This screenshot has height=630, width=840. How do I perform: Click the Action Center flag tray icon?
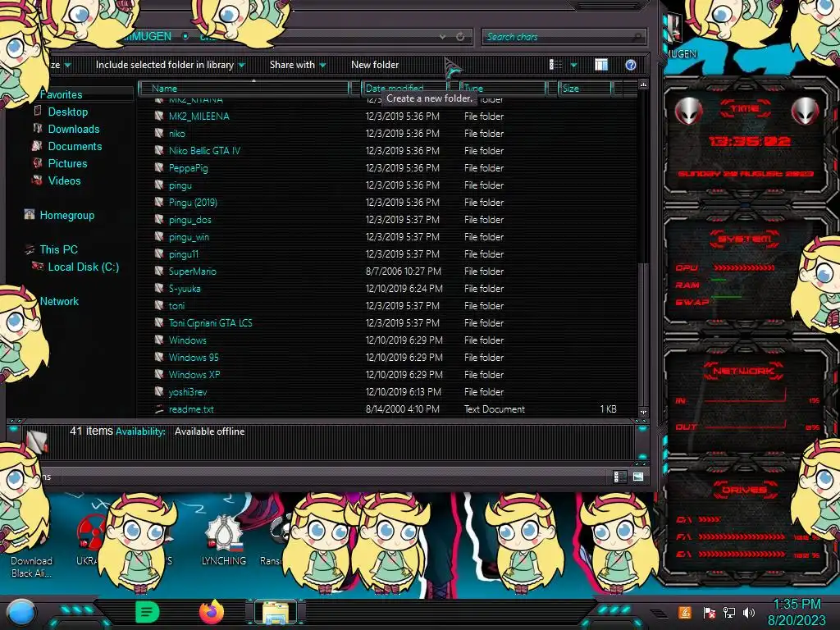tap(709, 612)
